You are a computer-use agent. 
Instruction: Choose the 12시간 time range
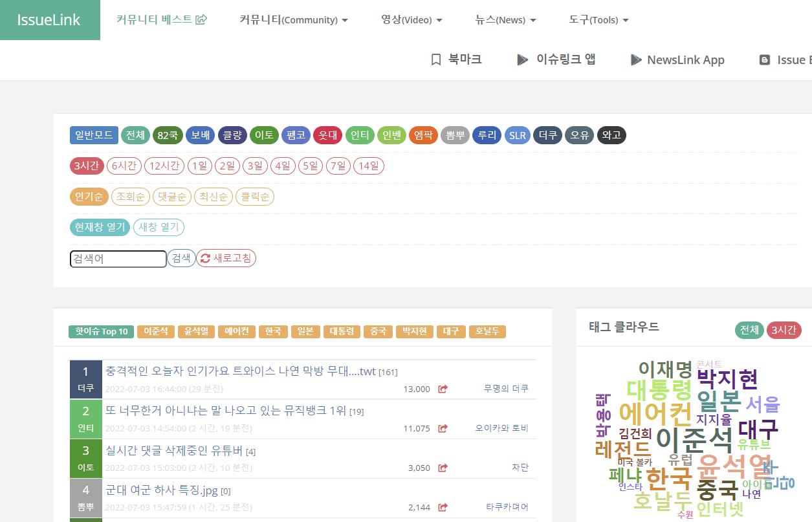(x=164, y=166)
